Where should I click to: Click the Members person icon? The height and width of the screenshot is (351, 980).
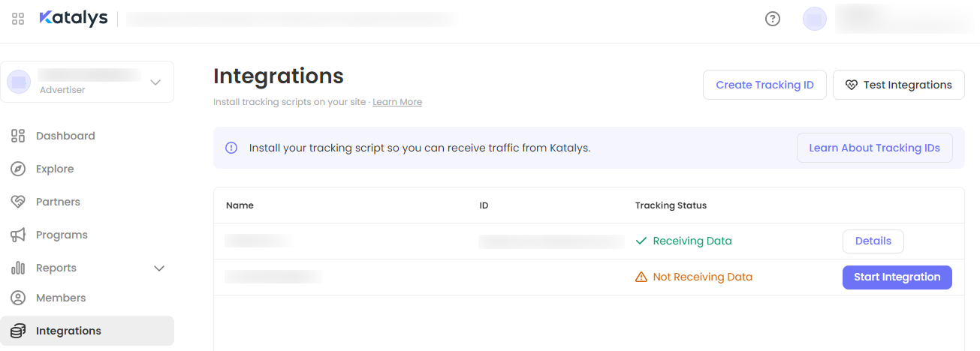point(18,298)
